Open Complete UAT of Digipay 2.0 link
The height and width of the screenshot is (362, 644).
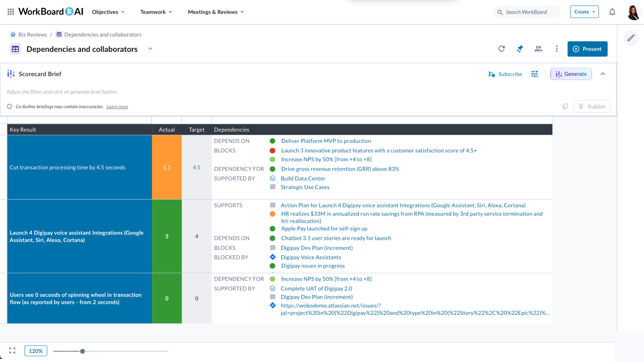coord(316,289)
